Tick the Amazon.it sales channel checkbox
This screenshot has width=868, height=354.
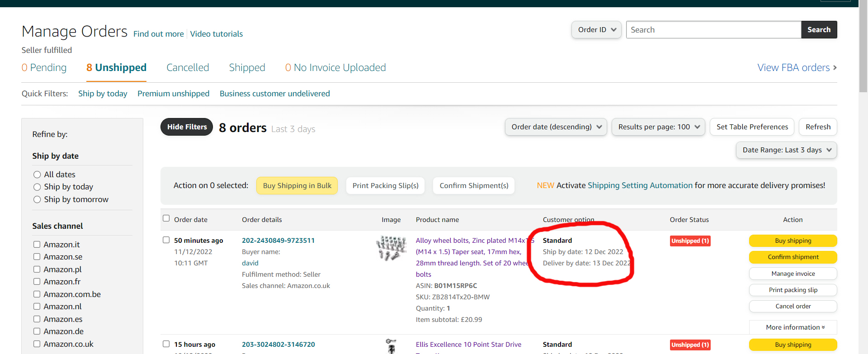(37, 245)
